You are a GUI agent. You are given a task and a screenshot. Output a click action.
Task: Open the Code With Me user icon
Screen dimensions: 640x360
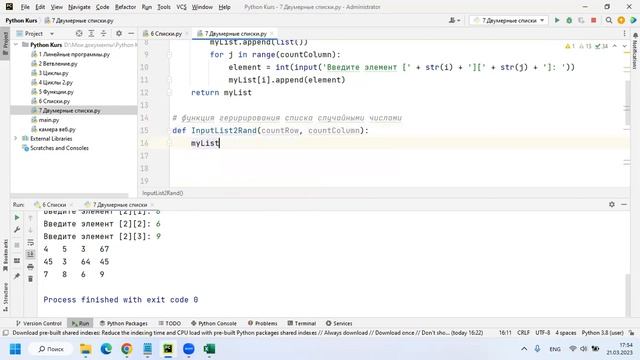point(454,20)
